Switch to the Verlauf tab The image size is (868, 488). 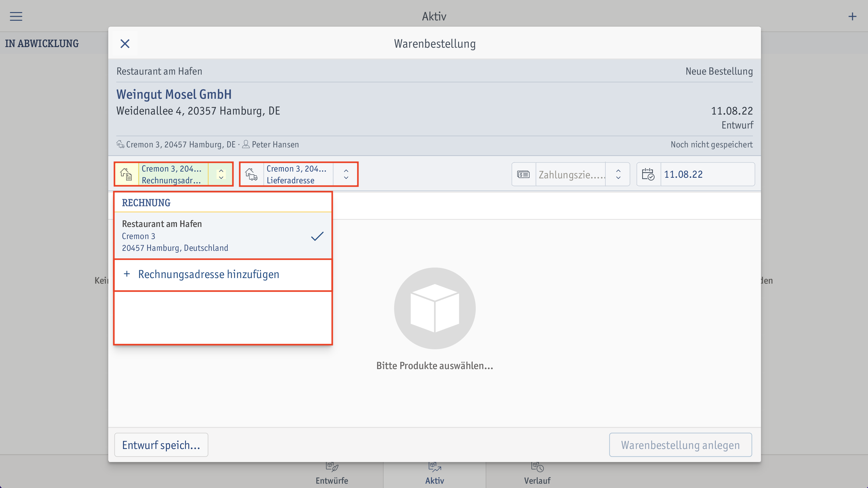(537, 473)
